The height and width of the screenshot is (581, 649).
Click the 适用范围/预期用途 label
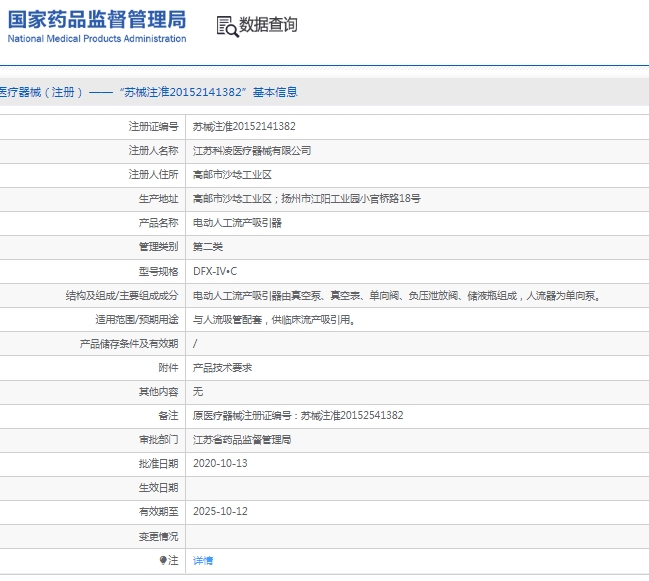[137, 319]
